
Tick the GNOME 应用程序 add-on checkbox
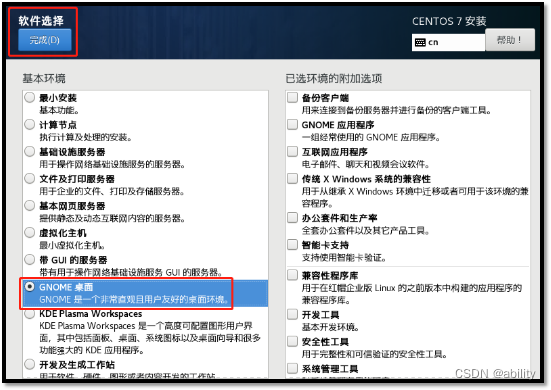(x=292, y=124)
